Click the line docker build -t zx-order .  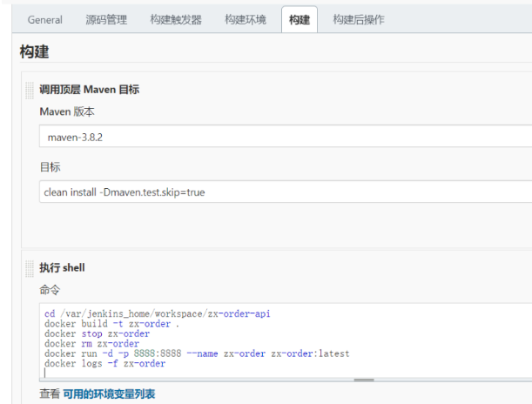point(111,324)
